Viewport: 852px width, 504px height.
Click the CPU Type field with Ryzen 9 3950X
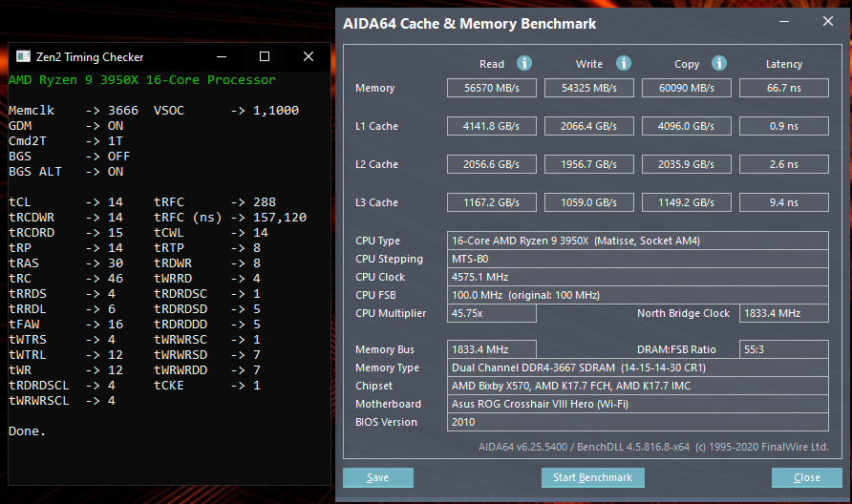click(638, 241)
